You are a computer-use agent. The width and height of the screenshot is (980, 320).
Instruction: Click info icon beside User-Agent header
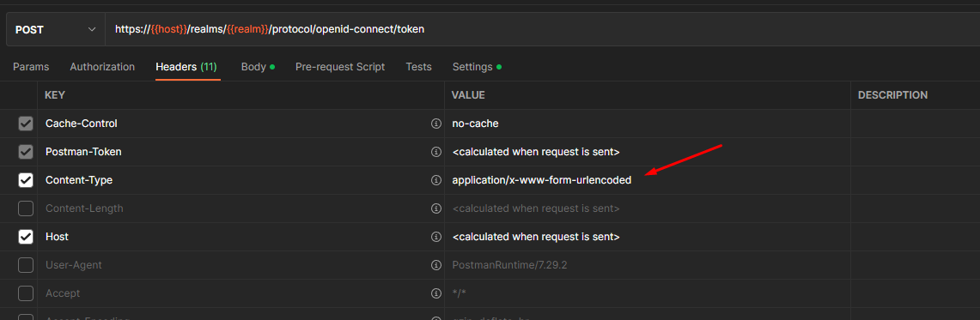[436, 265]
